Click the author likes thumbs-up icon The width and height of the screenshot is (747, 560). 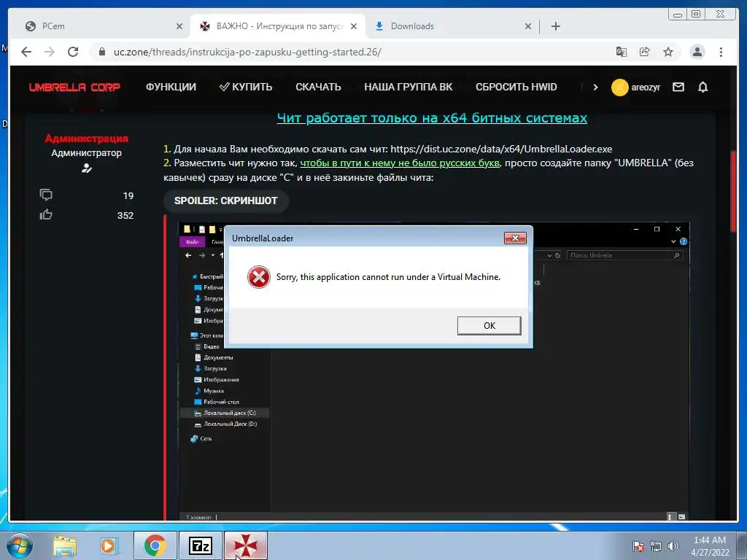(x=46, y=215)
